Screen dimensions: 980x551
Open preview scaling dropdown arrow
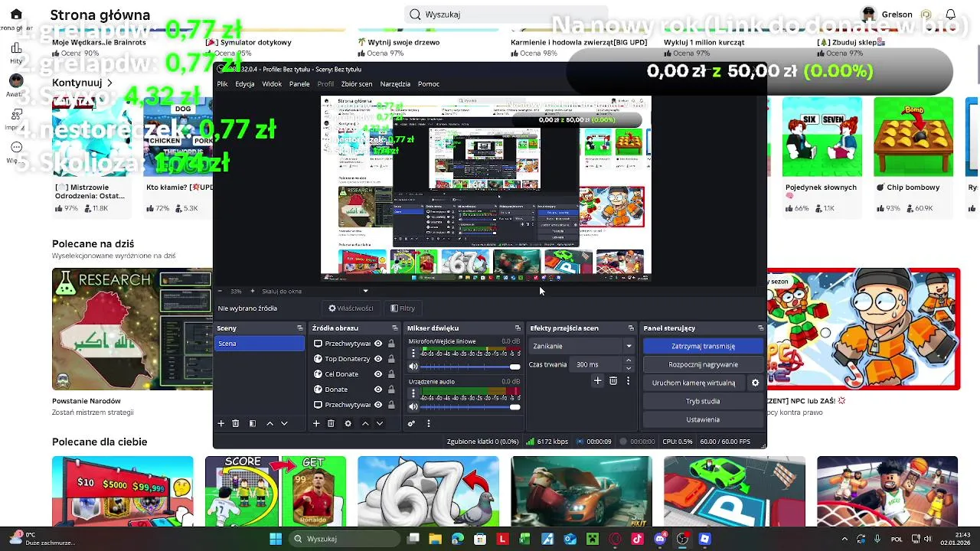[365, 291]
